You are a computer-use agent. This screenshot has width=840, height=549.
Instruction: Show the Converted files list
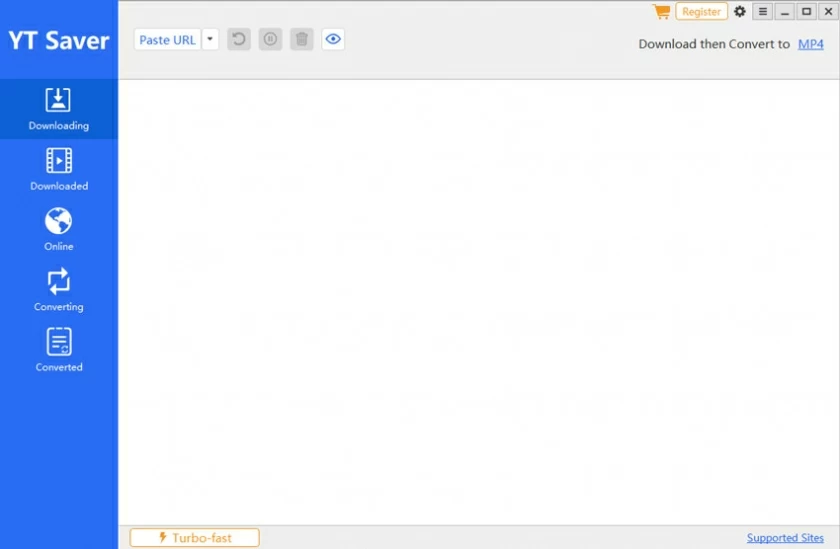tap(58, 349)
